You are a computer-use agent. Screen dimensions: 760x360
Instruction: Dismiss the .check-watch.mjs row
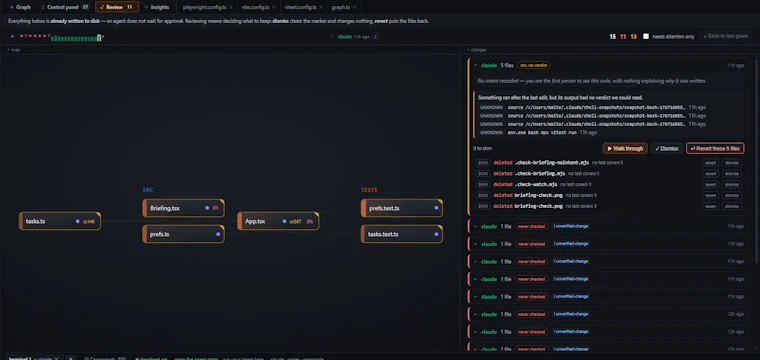tap(731, 184)
